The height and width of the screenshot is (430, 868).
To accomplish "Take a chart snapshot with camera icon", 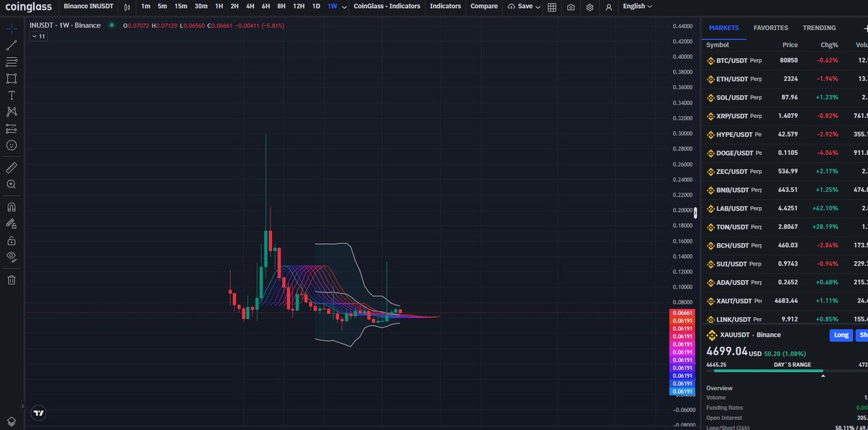I will coord(571,7).
